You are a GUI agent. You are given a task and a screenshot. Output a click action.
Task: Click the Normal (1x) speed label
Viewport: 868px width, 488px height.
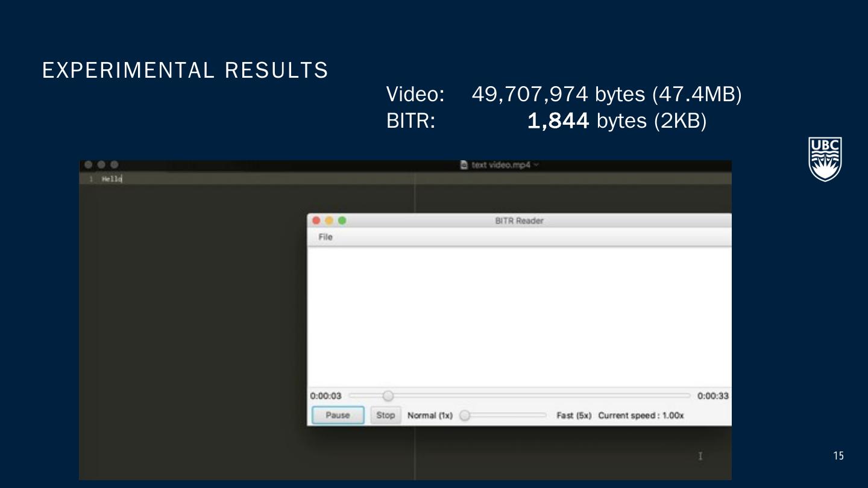pyautogui.click(x=430, y=416)
